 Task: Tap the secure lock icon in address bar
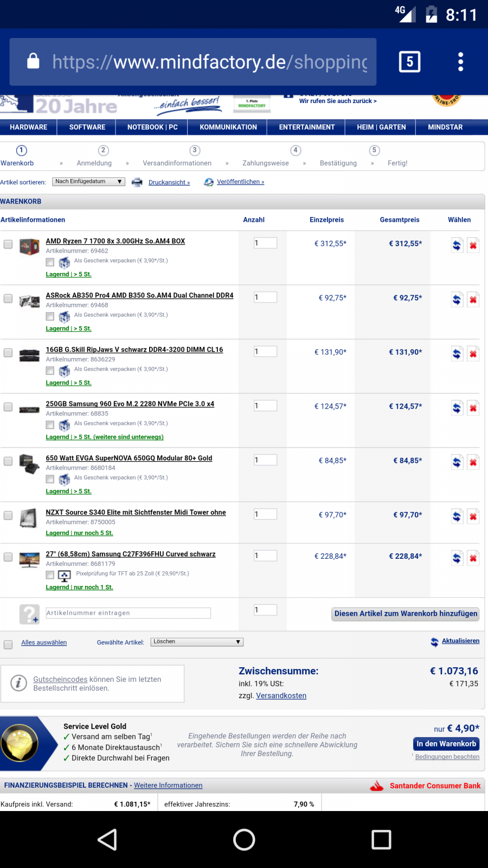(x=33, y=61)
